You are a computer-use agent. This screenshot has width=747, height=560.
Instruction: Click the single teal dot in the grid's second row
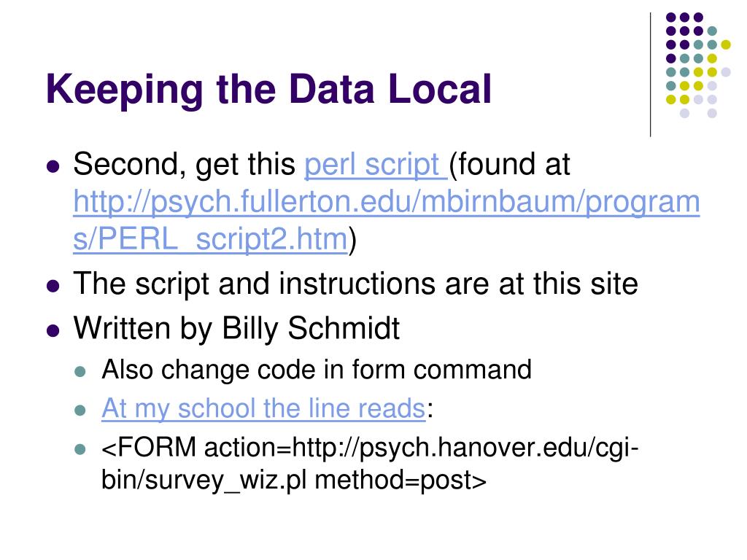click(712, 31)
